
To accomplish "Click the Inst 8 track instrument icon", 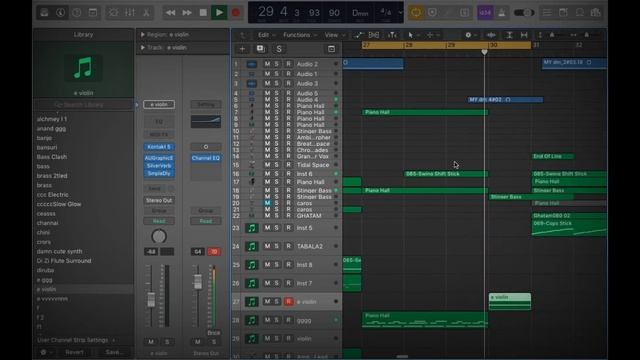I will click(251, 265).
